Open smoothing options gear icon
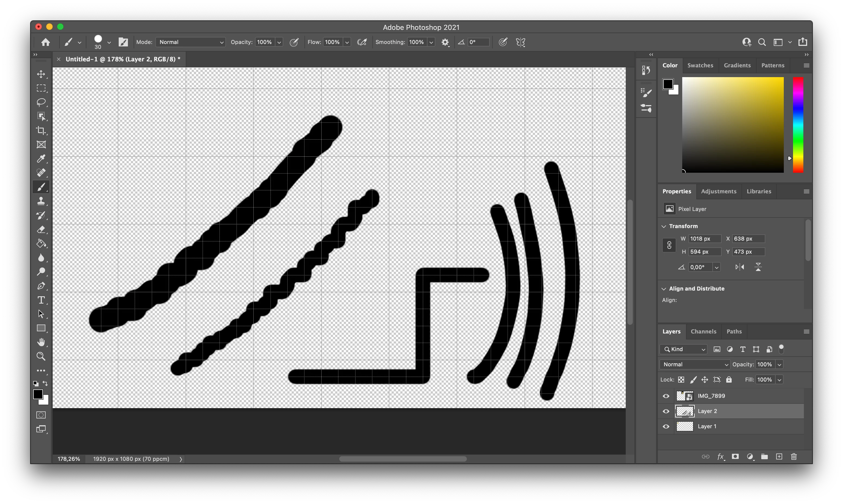 click(445, 42)
